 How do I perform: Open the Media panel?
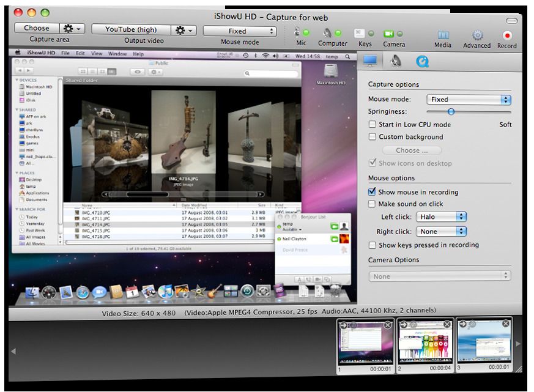coord(443,35)
